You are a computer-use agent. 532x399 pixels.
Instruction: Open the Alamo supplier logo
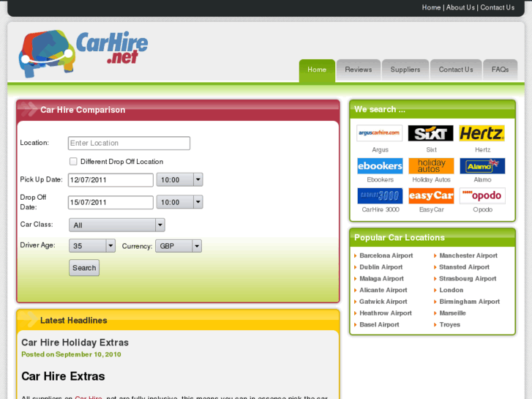tap(482, 165)
